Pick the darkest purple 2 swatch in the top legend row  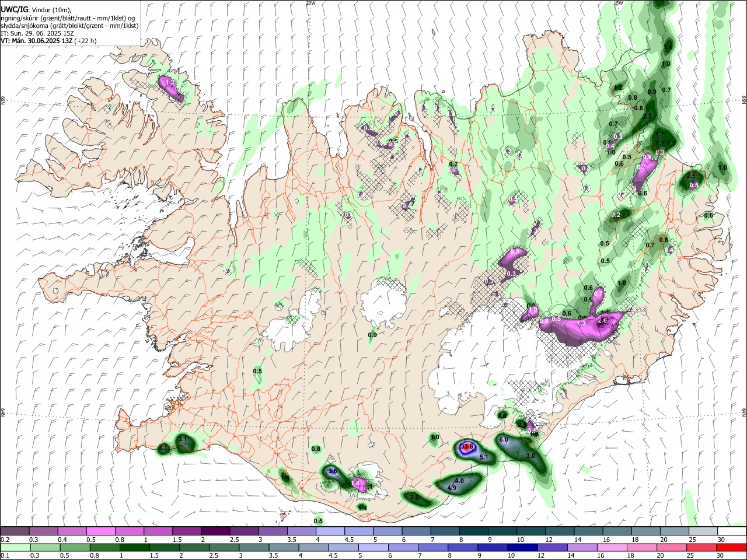pos(215,531)
